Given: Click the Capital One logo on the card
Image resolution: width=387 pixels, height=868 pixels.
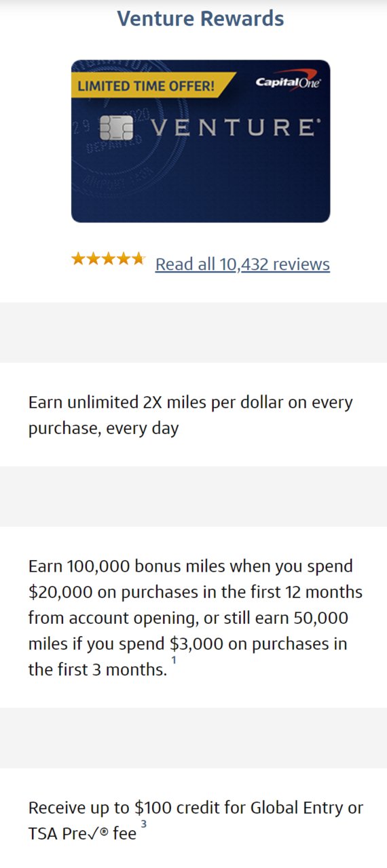Looking at the screenshot, I should tap(288, 83).
